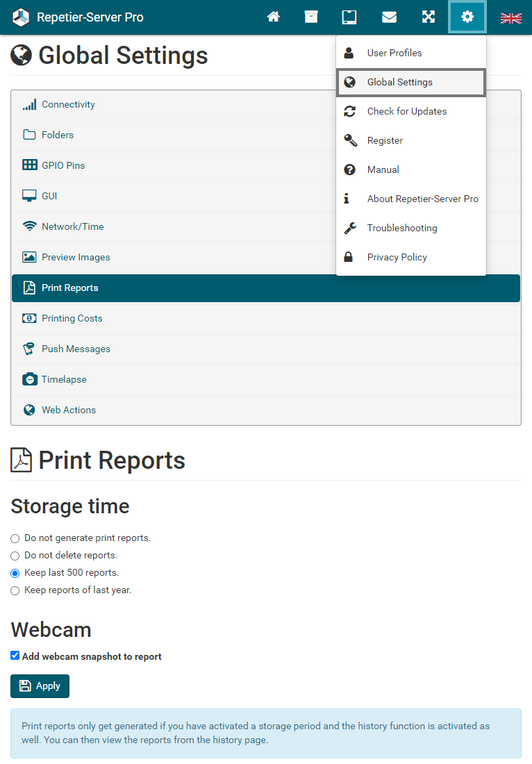The width and height of the screenshot is (532, 764).
Task: Click the Timelapse camera icon
Action: 30,379
